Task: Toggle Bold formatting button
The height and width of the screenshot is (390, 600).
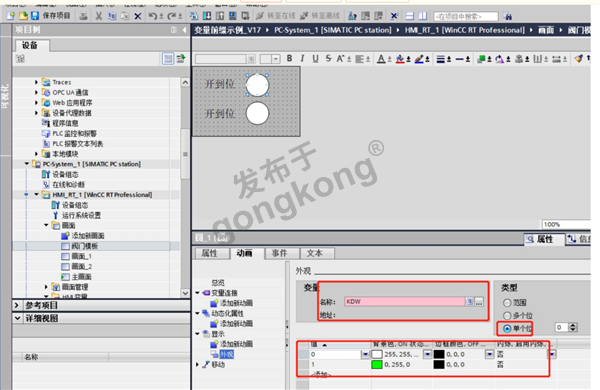Action: [x=289, y=59]
